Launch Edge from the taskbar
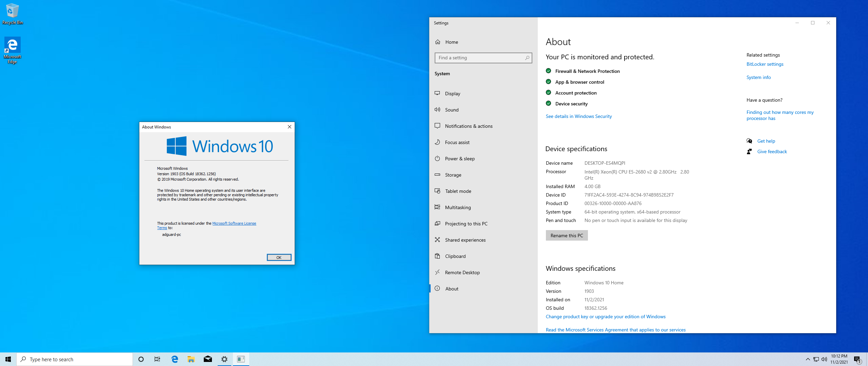Viewport: 868px width, 366px height. coord(175,359)
